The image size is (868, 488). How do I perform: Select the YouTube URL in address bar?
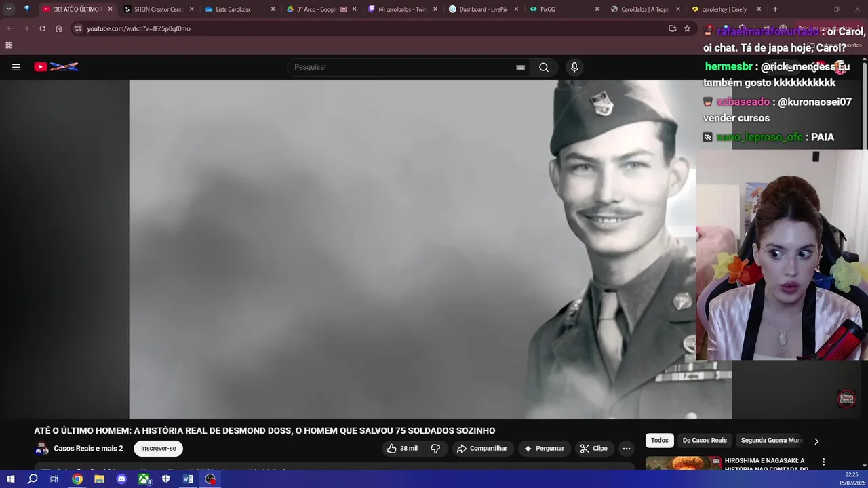point(138,28)
